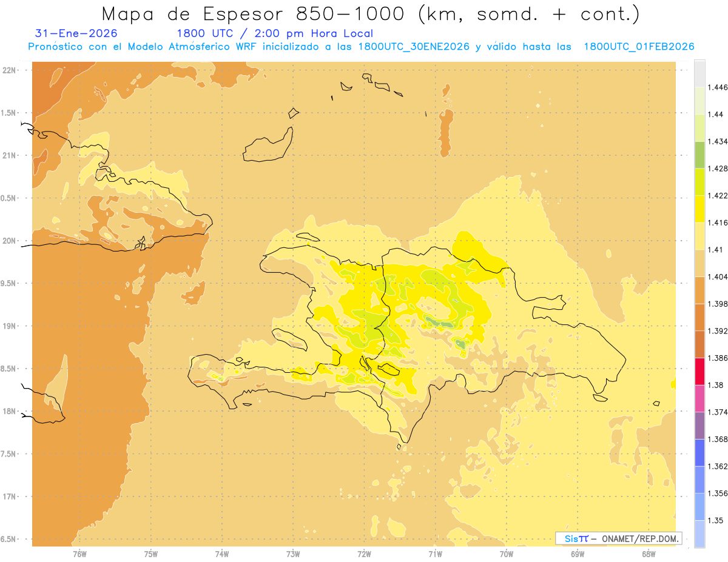Click the 1.434 colorbar value
The width and height of the screenshot is (728, 562).
coord(717,141)
